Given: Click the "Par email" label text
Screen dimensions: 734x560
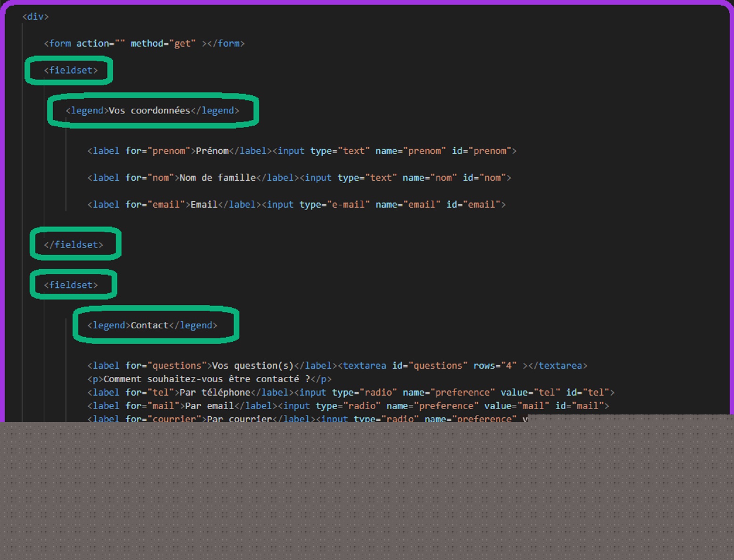Looking at the screenshot, I should [x=209, y=406].
